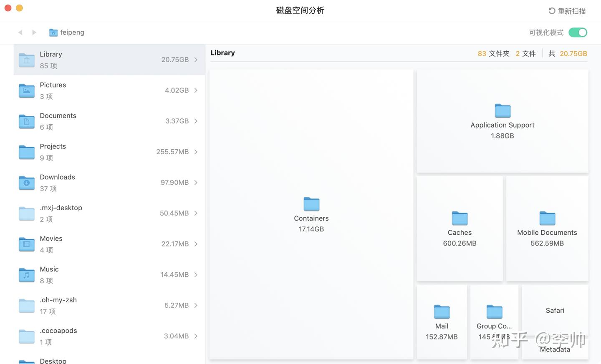Click the 4.02GB size for Pictures
The width and height of the screenshot is (601, 364).
177,90
